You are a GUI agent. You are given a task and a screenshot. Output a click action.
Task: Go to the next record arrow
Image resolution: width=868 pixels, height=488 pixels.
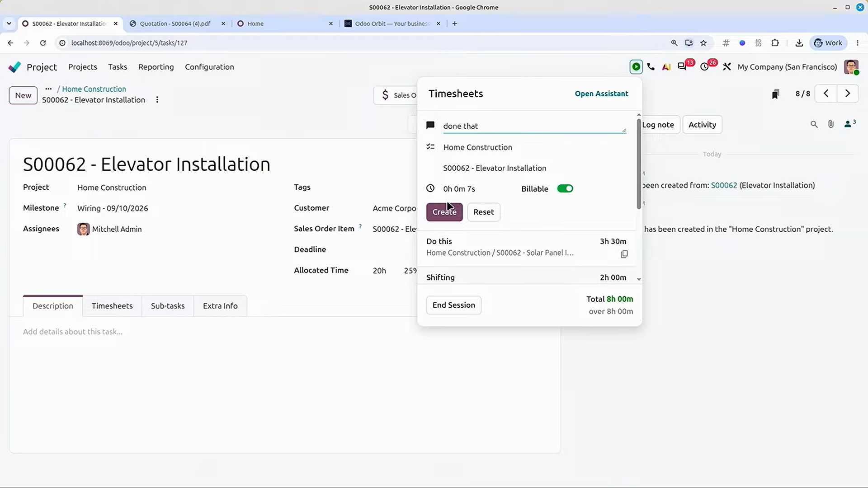tap(848, 94)
